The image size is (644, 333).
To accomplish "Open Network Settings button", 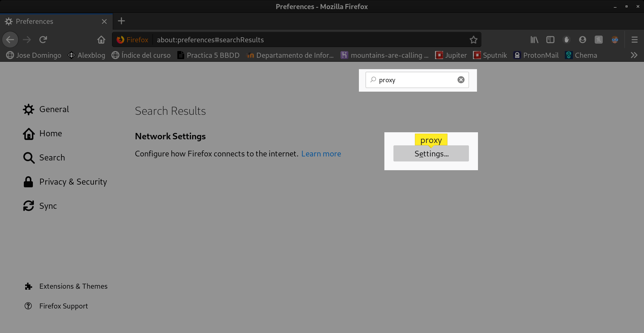I will click(x=431, y=154).
